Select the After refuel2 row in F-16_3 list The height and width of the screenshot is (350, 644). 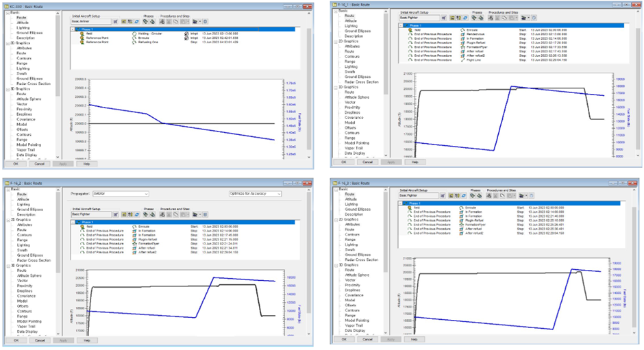coord(512,234)
